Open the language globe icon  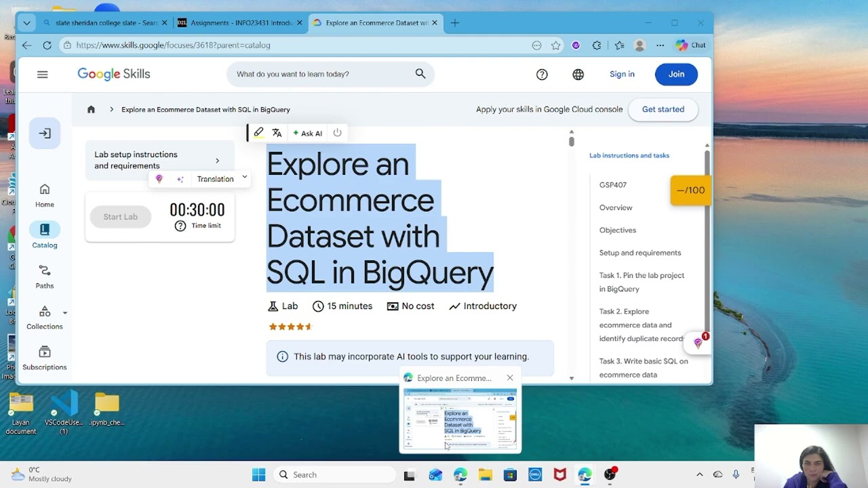578,75
